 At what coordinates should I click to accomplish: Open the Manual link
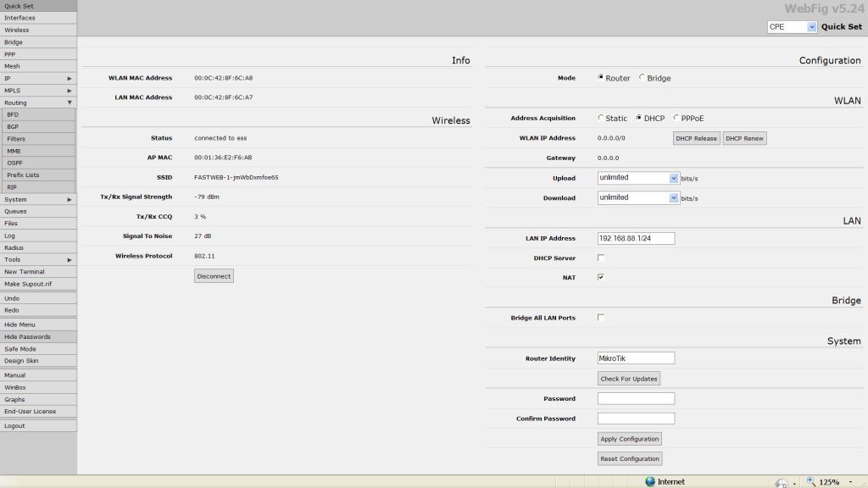tap(38, 375)
